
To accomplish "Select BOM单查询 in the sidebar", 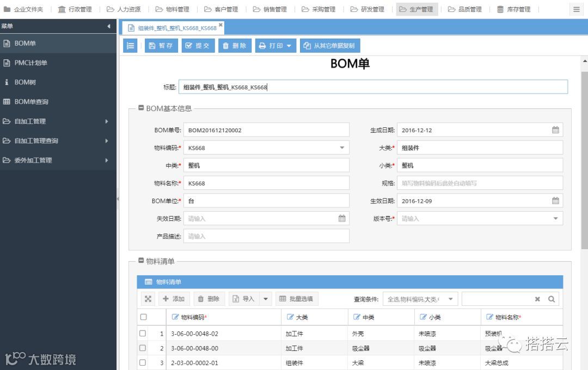I will coord(58,102).
